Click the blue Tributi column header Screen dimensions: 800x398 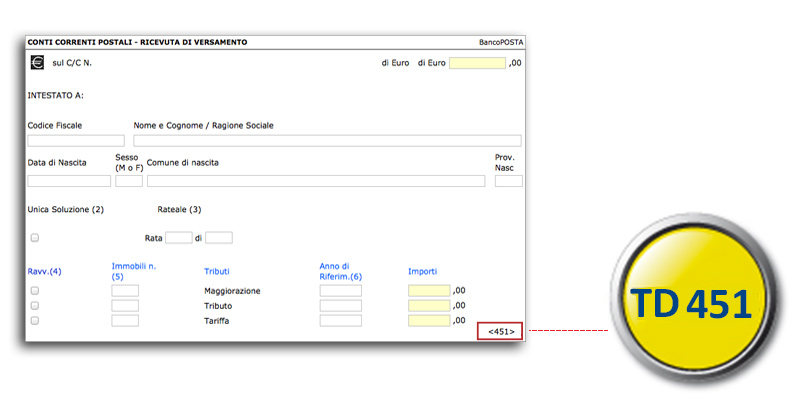click(217, 272)
